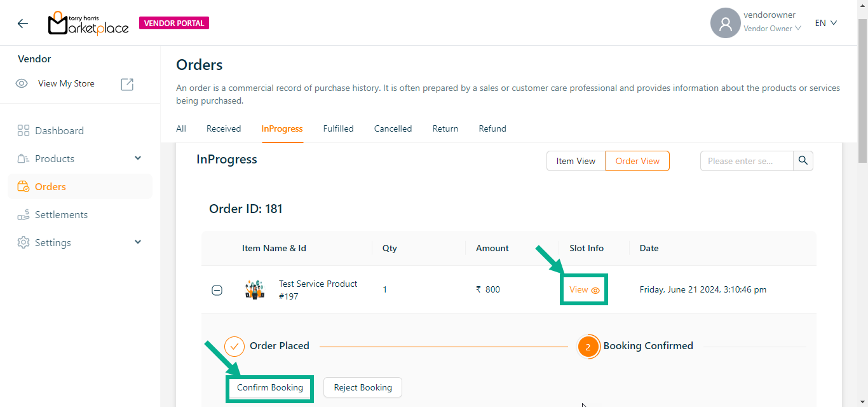Screen dimensions: 868x407
Task: Switch to Item View
Action: point(576,161)
